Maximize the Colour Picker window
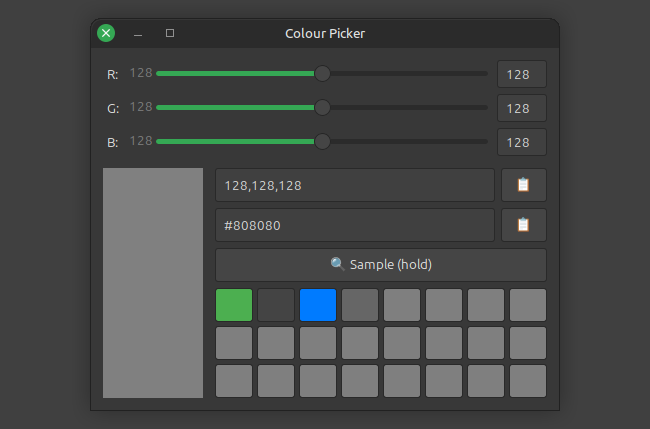The image size is (650, 429). click(x=170, y=33)
